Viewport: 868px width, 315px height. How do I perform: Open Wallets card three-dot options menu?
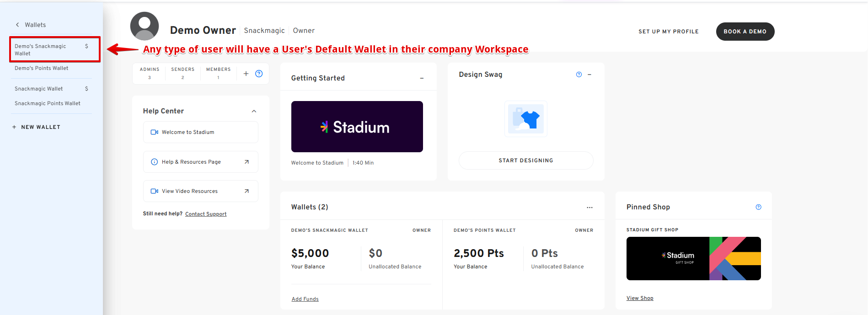pos(589,208)
